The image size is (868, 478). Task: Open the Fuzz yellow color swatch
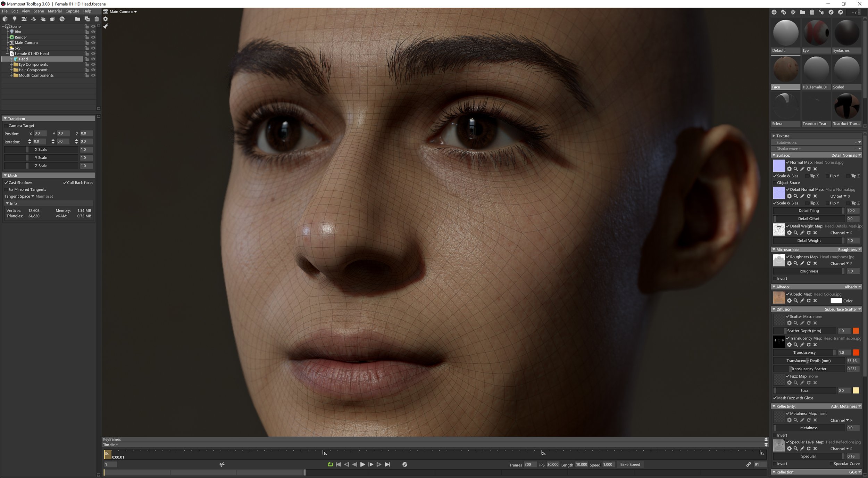pyautogui.click(x=856, y=390)
